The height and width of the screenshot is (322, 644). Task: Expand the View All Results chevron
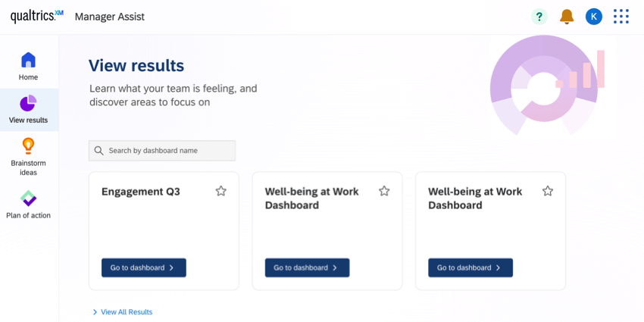95,312
